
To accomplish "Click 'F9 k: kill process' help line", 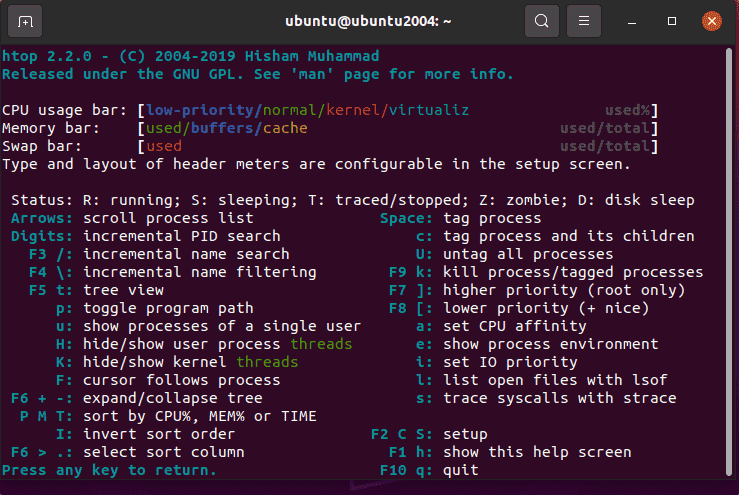I will (x=546, y=272).
